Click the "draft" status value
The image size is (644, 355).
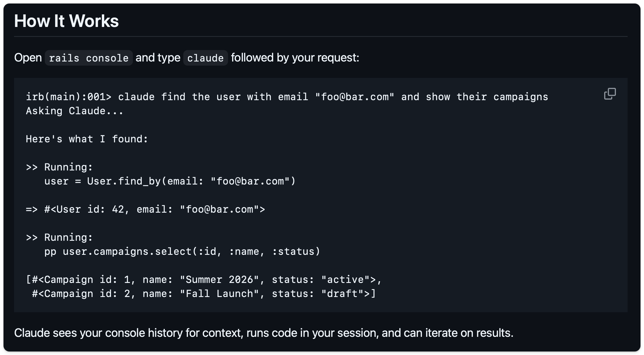(x=342, y=294)
